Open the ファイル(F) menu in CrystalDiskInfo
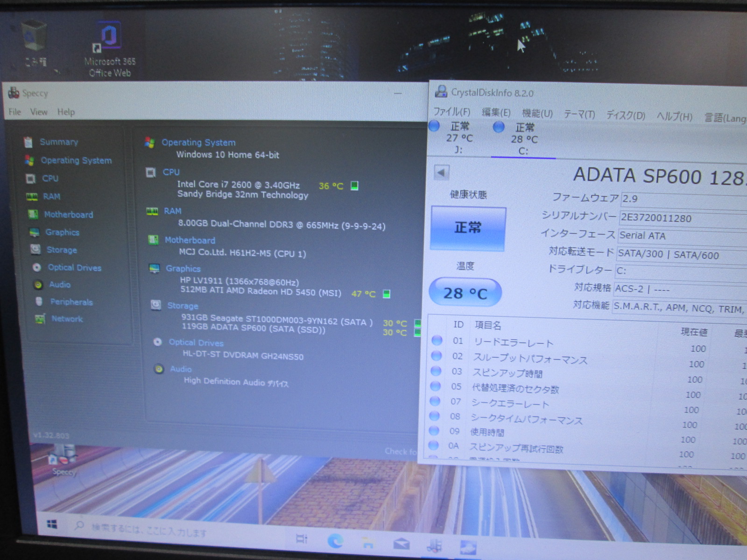 coord(451,112)
